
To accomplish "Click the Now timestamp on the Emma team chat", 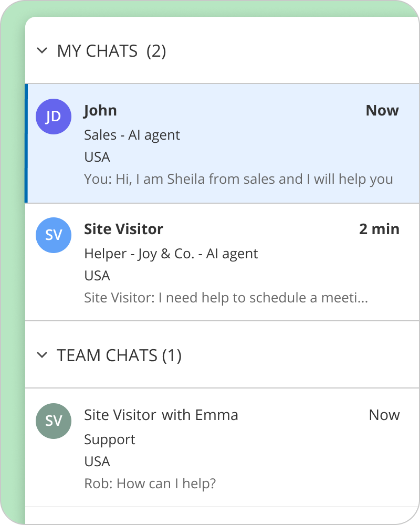I will tap(384, 415).
